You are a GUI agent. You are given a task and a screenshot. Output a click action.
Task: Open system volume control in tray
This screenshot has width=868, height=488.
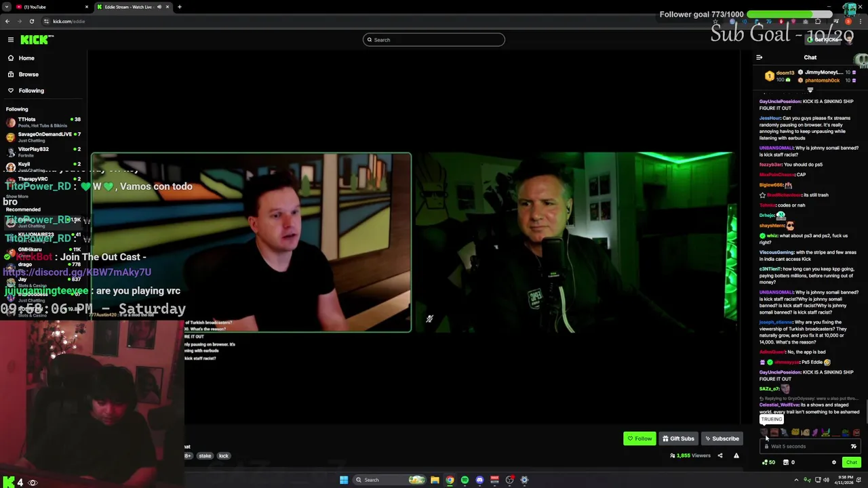826,480
